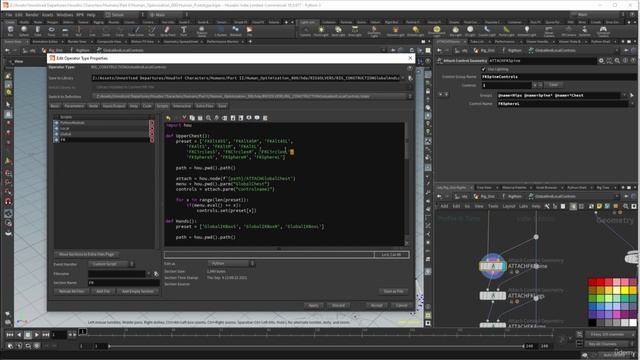Pick the black swatch in color palette
The height and width of the screenshot is (360, 640).
(x=592, y=323)
